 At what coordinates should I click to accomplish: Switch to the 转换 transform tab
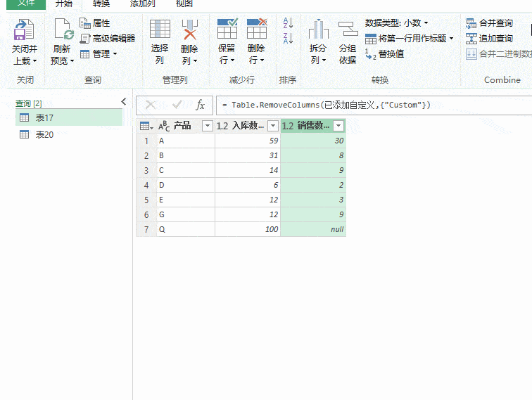click(x=101, y=4)
